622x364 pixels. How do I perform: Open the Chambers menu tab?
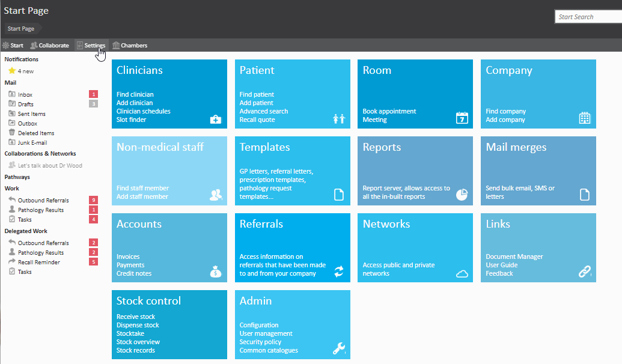pos(130,45)
